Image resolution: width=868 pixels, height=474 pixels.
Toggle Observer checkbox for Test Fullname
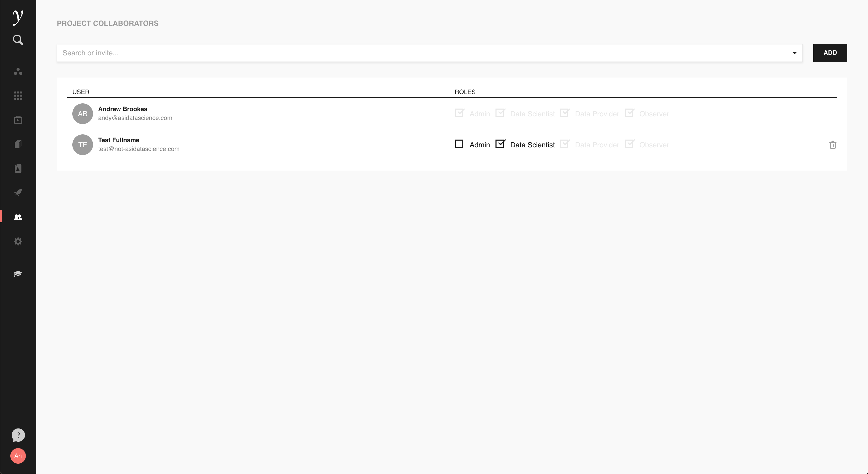coord(629,144)
